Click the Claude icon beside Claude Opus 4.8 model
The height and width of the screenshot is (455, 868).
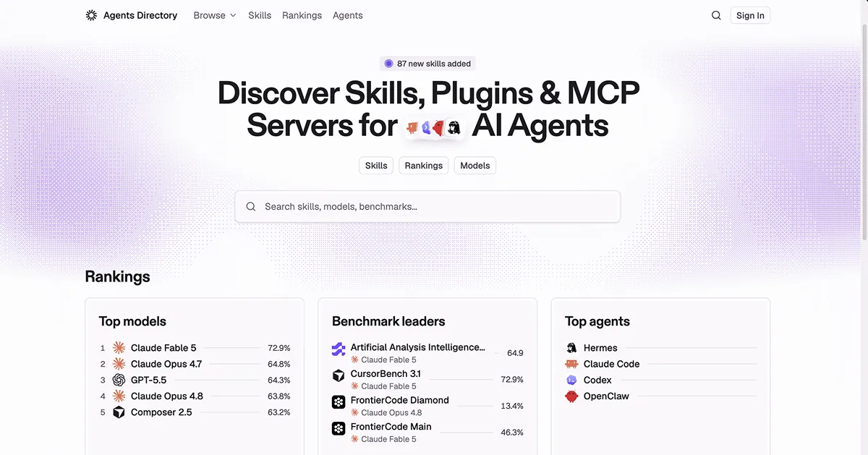point(119,396)
